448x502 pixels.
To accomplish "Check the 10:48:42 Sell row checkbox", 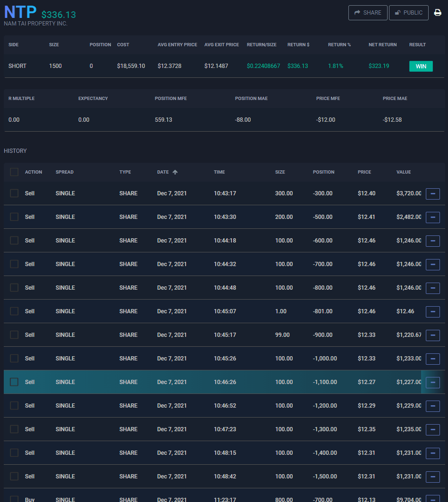I will coord(14,476).
